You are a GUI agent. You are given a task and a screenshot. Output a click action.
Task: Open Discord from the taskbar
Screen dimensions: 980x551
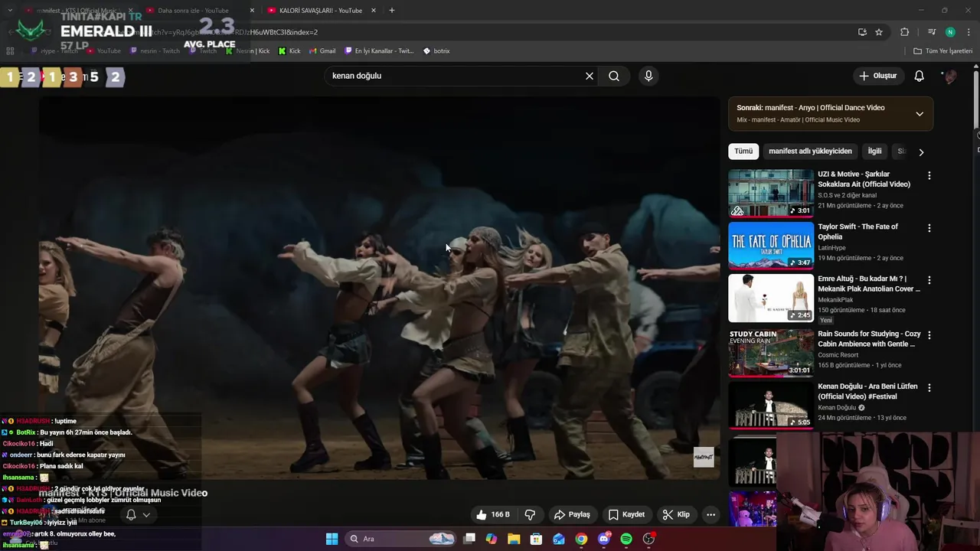click(x=603, y=539)
